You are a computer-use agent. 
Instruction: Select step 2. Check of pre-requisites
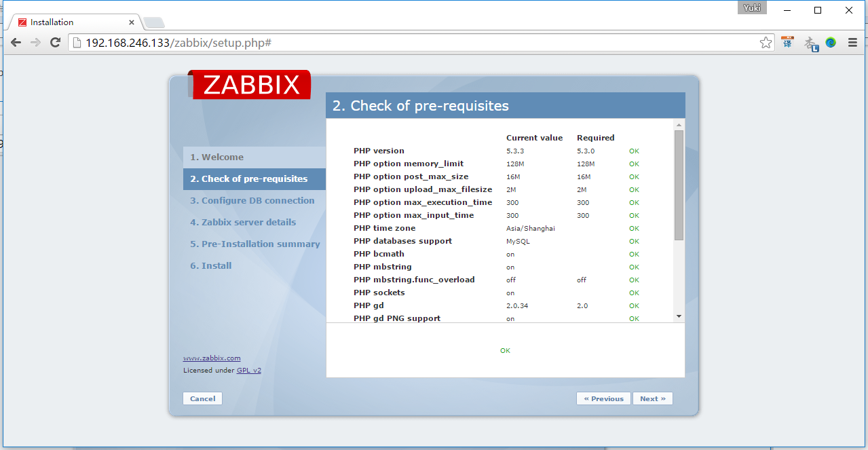254,179
